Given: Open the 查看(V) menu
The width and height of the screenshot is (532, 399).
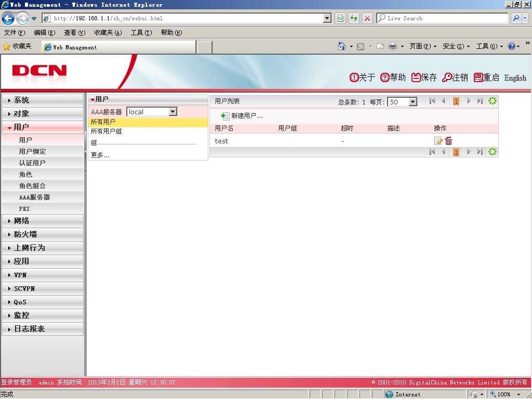Looking at the screenshot, I should tap(75, 33).
